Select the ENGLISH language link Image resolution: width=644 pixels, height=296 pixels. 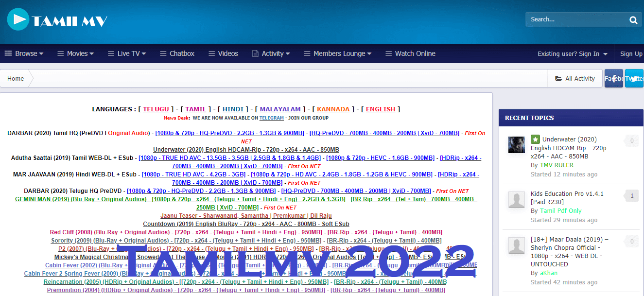pyautogui.click(x=381, y=109)
